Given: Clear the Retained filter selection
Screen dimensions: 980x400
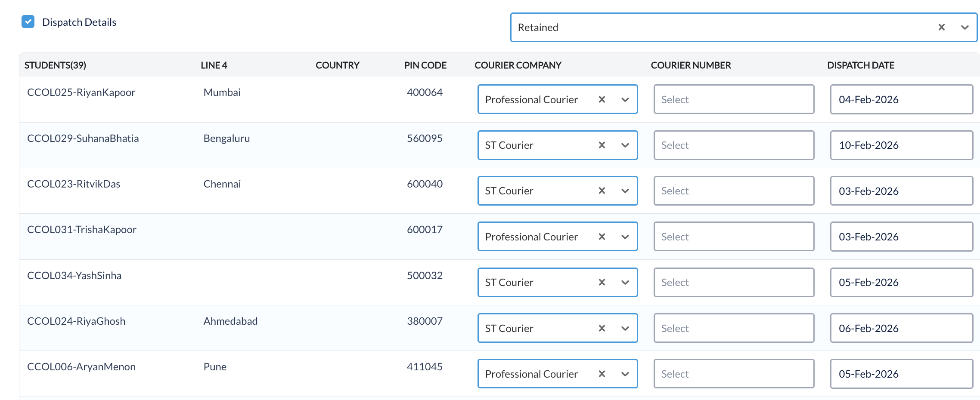Looking at the screenshot, I should (941, 28).
